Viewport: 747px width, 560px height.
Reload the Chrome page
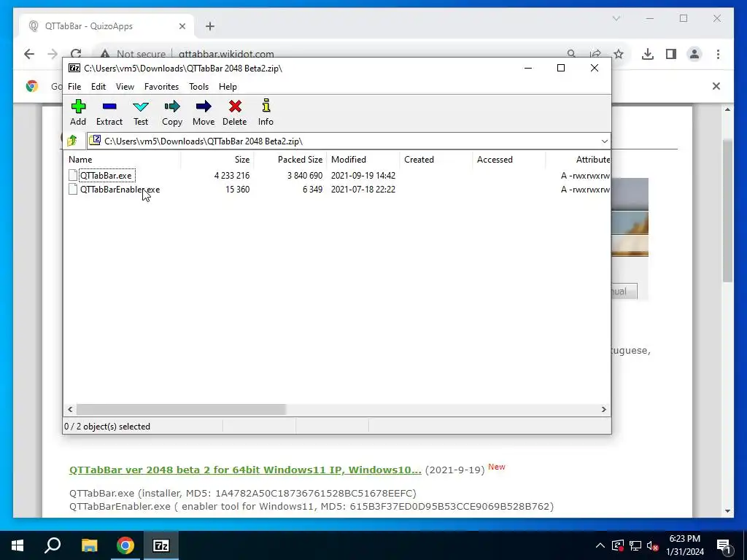[x=76, y=54]
